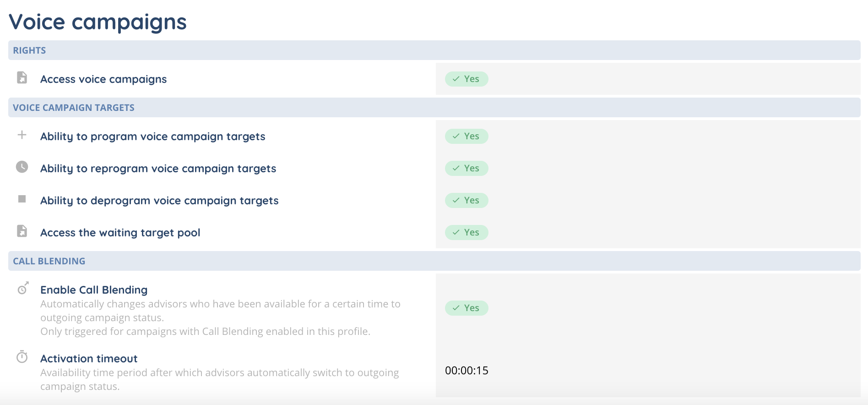Viewport: 868px width, 405px height.
Task: Click the Activation timeout stopwatch icon
Action: (x=22, y=357)
